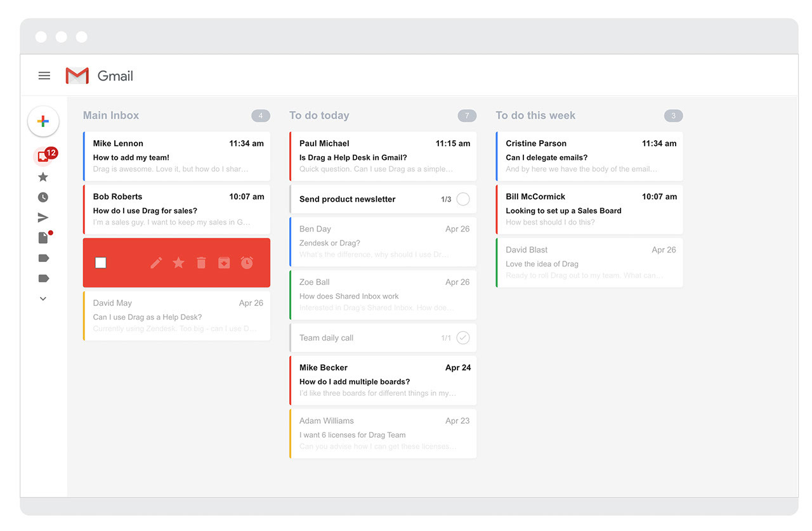Open Ben Day's Zendesk or Drag email
812x531 pixels.
pos(383,242)
